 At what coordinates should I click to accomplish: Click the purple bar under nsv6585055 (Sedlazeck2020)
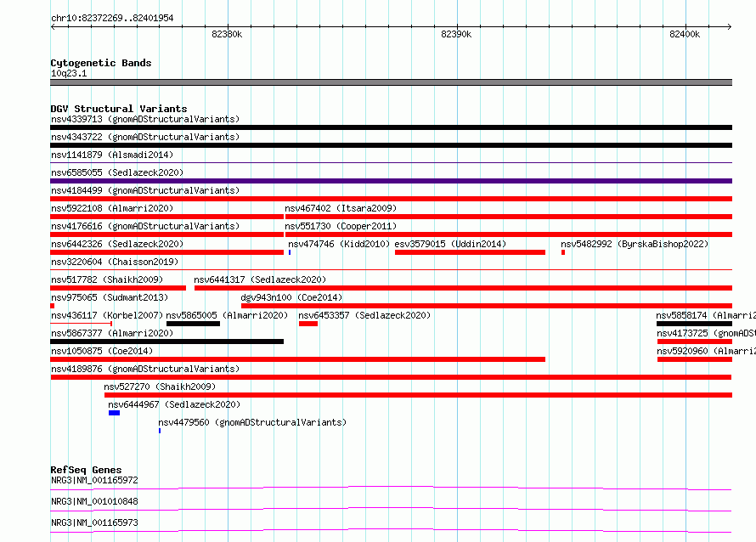click(x=391, y=181)
